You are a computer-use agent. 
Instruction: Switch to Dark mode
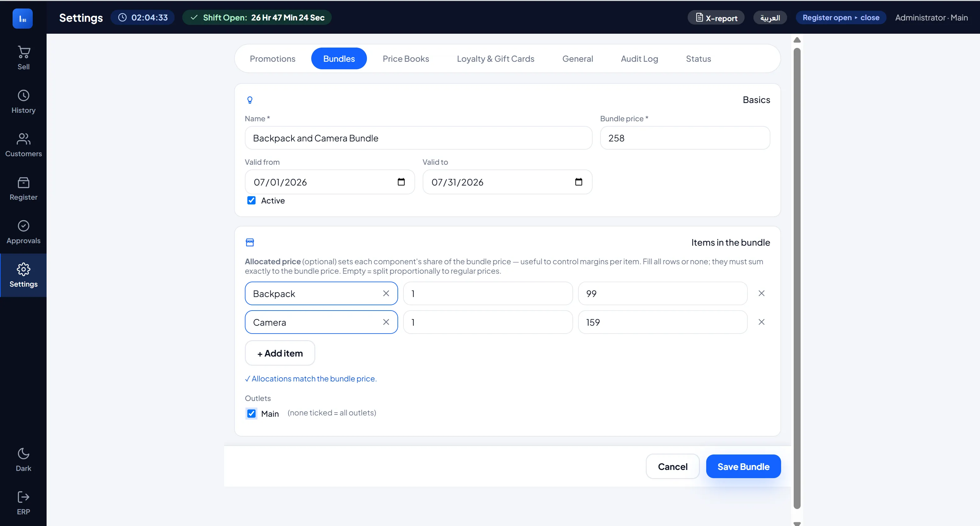23,459
